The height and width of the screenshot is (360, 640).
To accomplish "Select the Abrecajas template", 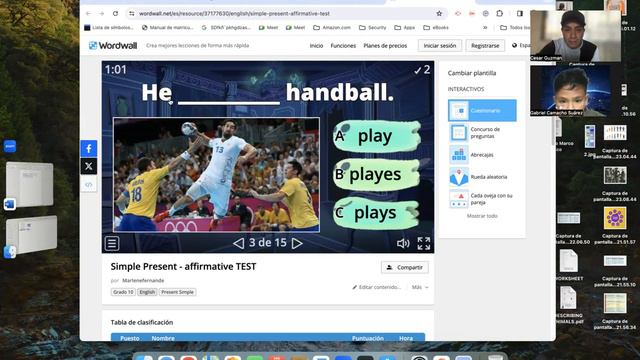I will (482, 155).
